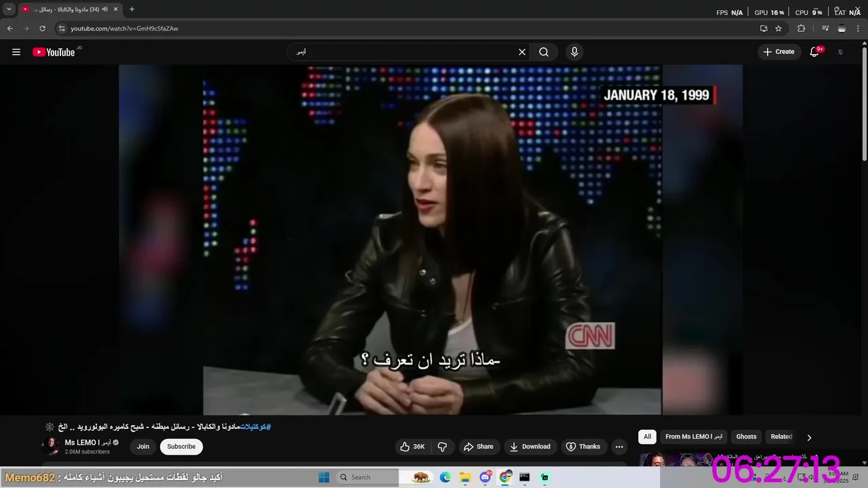
Task: Select the From Ms LEMO I chip
Action: (x=694, y=436)
